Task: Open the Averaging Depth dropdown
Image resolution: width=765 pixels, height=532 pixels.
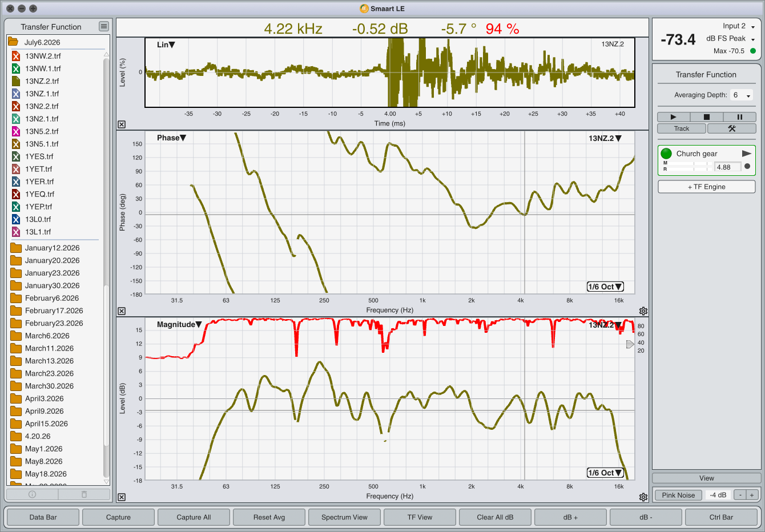Action: click(x=742, y=95)
